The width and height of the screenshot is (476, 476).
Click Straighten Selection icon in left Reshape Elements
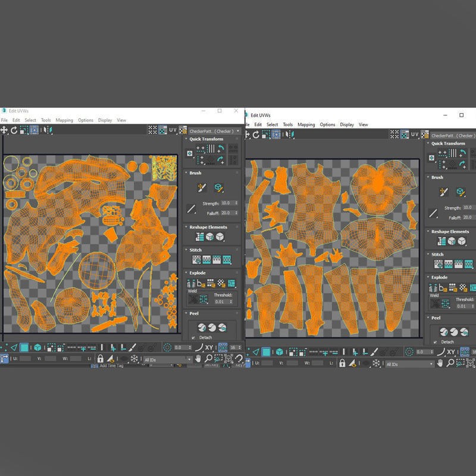199,237
